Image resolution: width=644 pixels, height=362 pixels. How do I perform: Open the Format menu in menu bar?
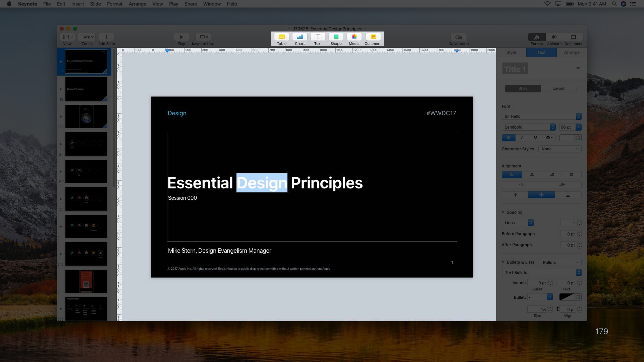click(x=115, y=4)
